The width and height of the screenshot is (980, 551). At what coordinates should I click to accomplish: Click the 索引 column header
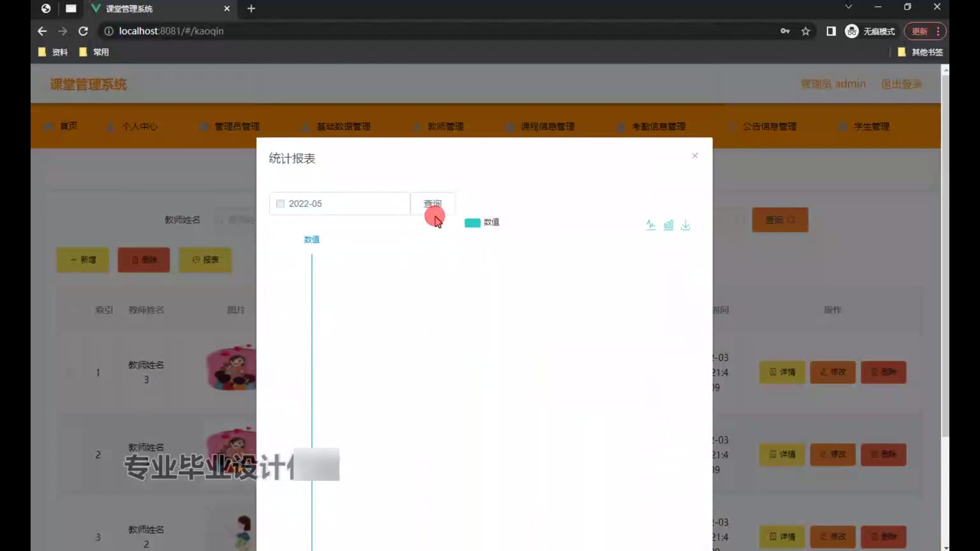click(x=104, y=310)
